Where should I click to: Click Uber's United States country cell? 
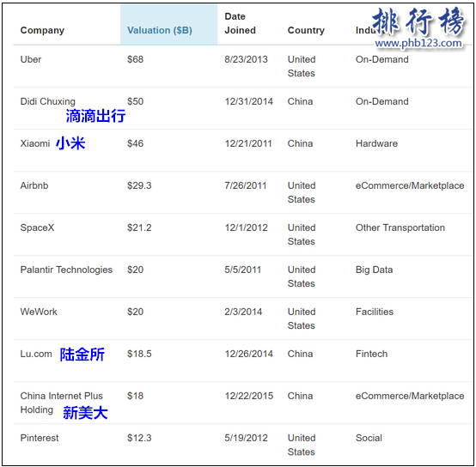pos(302,66)
